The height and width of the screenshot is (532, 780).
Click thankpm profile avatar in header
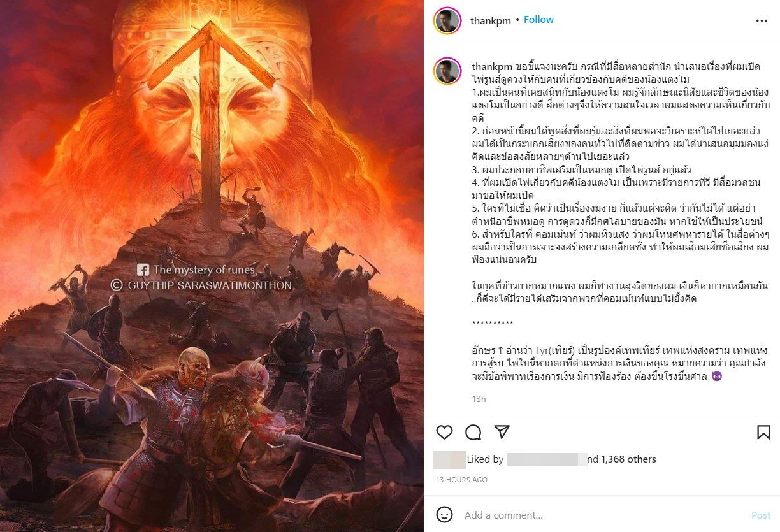(x=447, y=21)
